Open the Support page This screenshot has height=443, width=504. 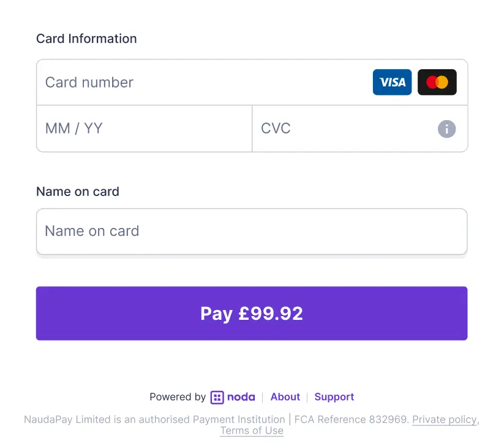pos(334,397)
